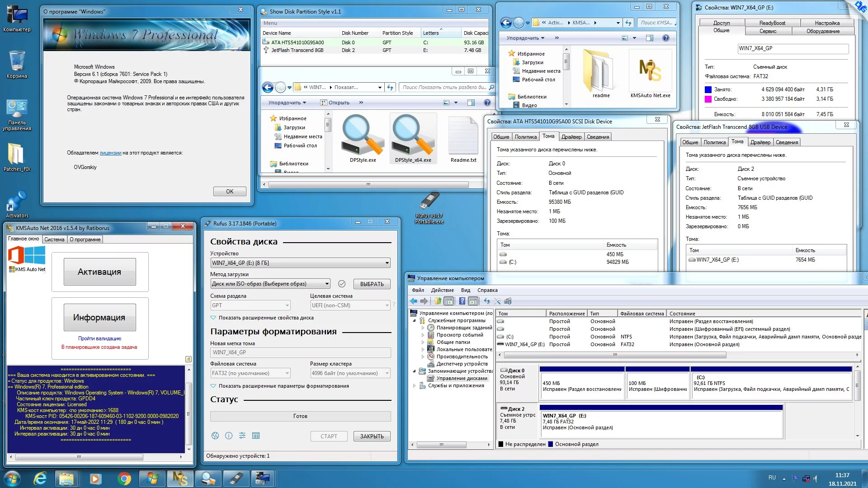Switch to the Система tab in KMSAuto

54,239
